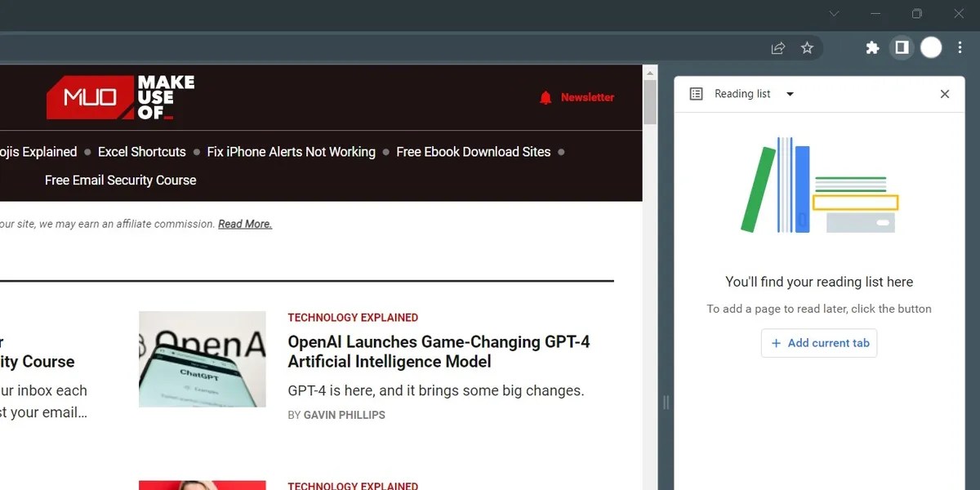Click the chevron in the title bar

point(834,14)
